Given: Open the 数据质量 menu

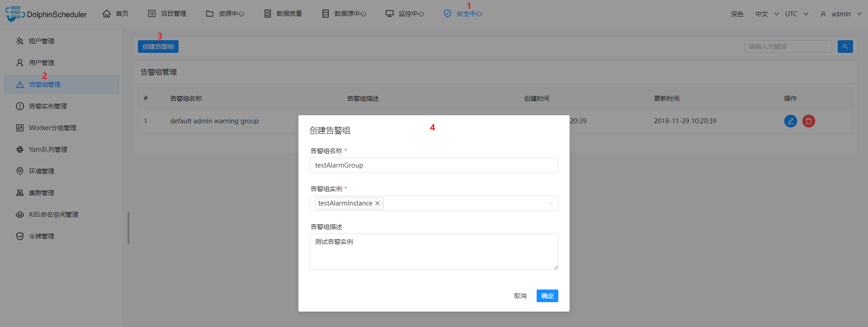Looking at the screenshot, I should [x=283, y=14].
